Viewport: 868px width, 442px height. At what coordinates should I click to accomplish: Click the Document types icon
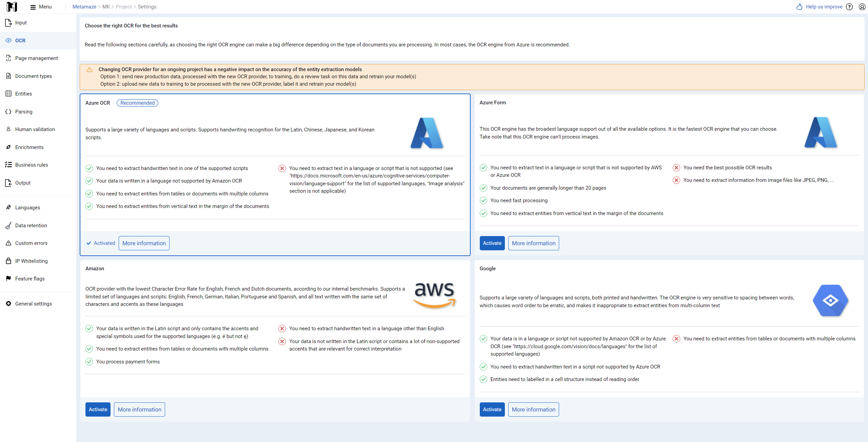[x=8, y=76]
